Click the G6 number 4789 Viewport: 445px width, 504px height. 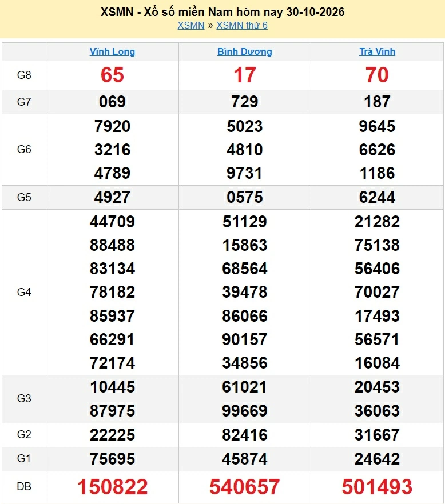112,173
